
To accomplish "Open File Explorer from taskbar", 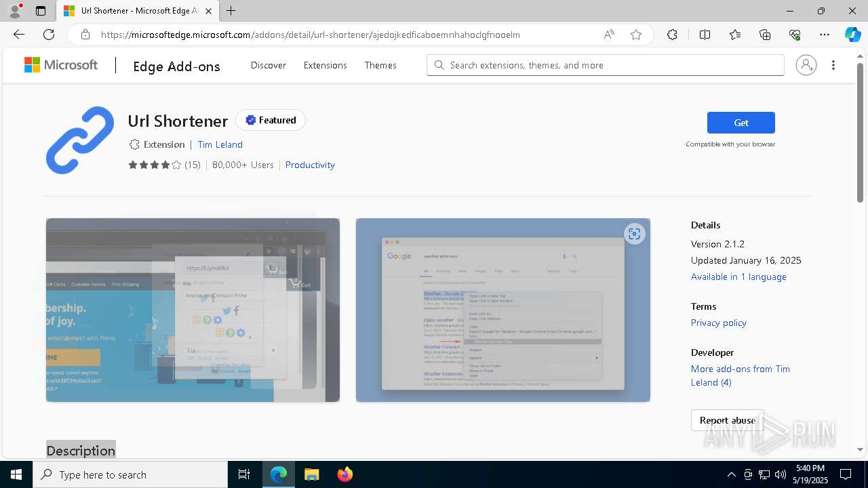I will coord(312,474).
